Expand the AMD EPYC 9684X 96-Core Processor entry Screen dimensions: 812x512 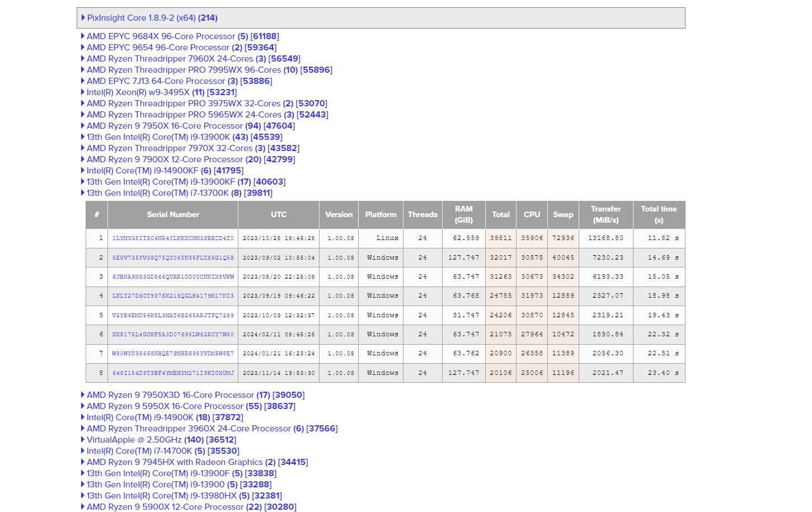[x=180, y=36]
